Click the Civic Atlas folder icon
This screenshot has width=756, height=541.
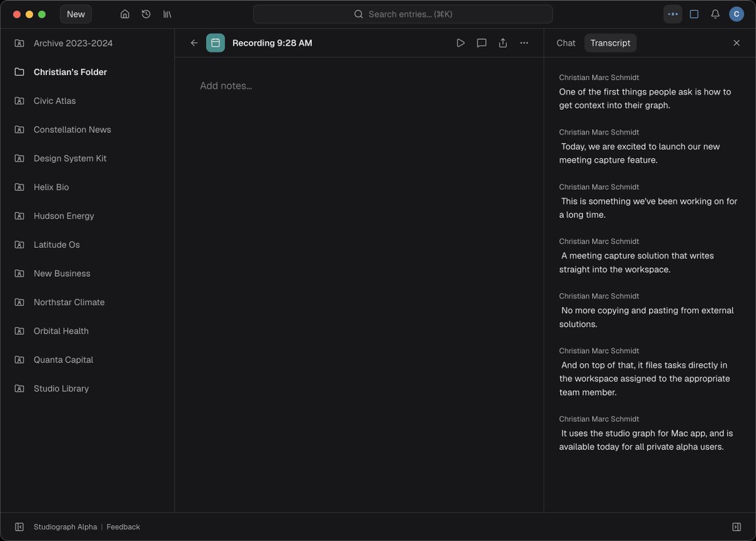pyautogui.click(x=20, y=101)
